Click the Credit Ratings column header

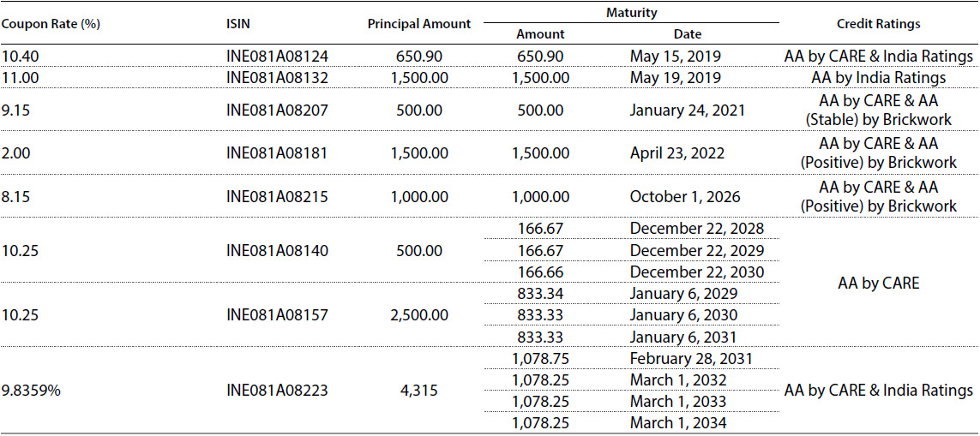click(878, 24)
